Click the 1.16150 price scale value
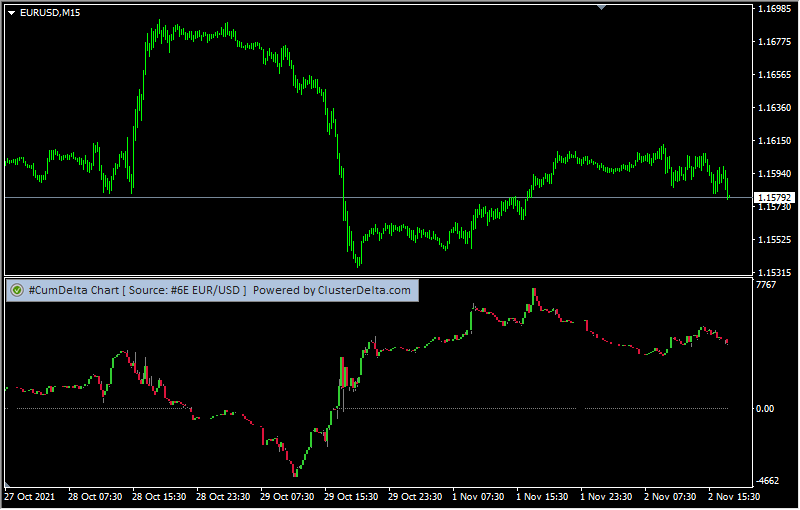Viewport: 800px width, 510px height. pyautogui.click(x=774, y=141)
